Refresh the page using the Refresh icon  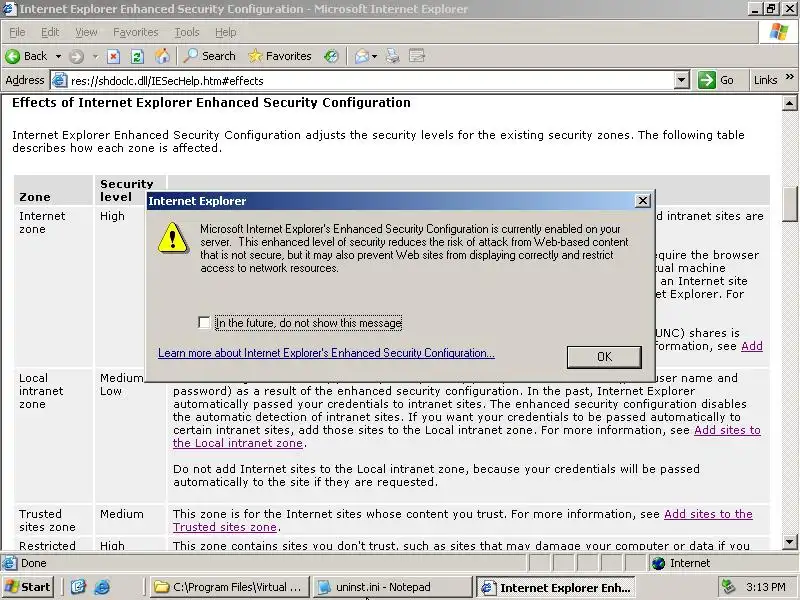click(x=137, y=56)
